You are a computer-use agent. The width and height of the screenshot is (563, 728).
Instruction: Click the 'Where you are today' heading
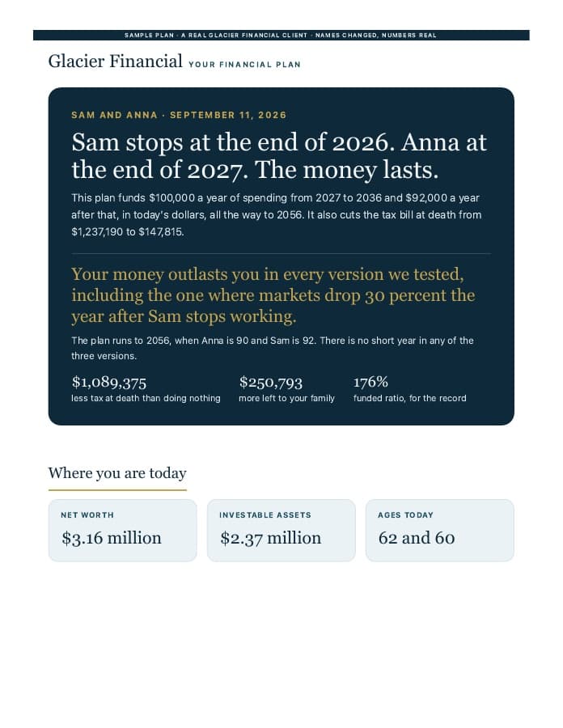117,473
